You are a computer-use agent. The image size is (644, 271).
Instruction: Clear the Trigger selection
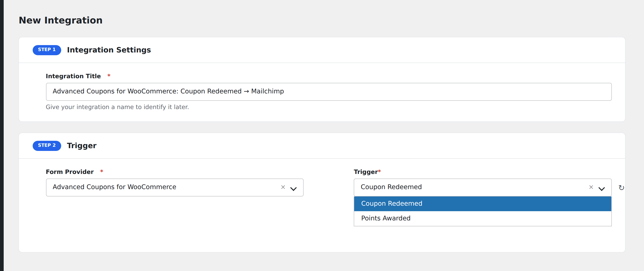(x=591, y=187)
